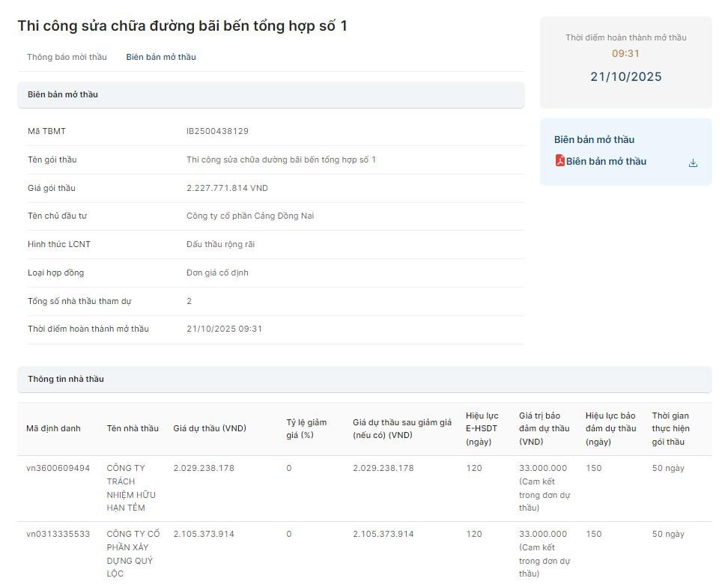Click the Thông tin nhà thầu section header

[x=66, y=379]
